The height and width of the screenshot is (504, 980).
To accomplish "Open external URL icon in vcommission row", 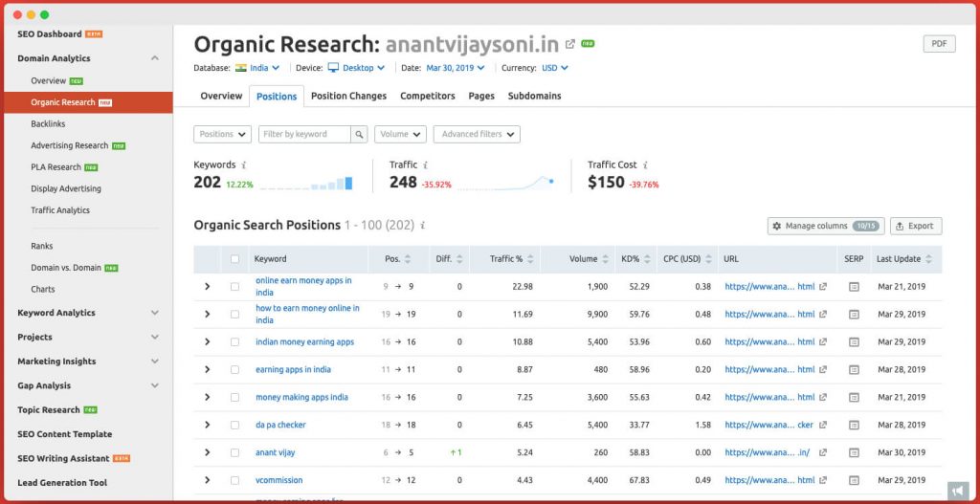I will 823,480.
